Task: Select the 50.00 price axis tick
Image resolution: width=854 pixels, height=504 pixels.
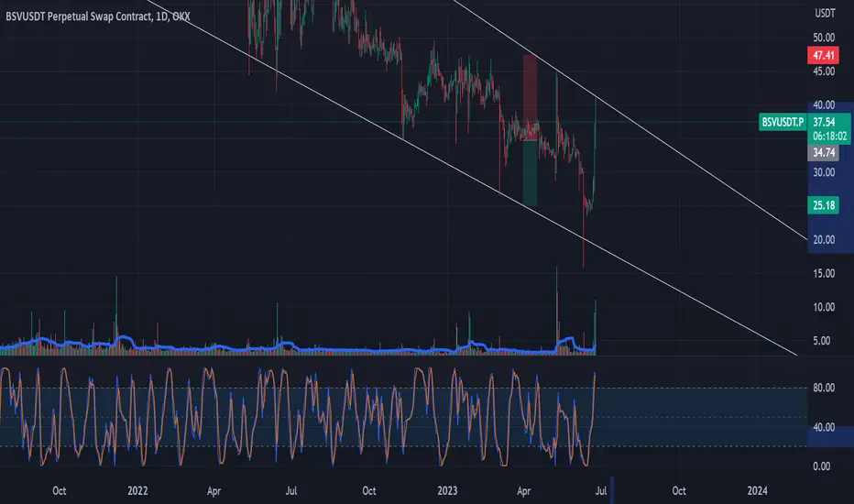Action: [x=824, y=38]
